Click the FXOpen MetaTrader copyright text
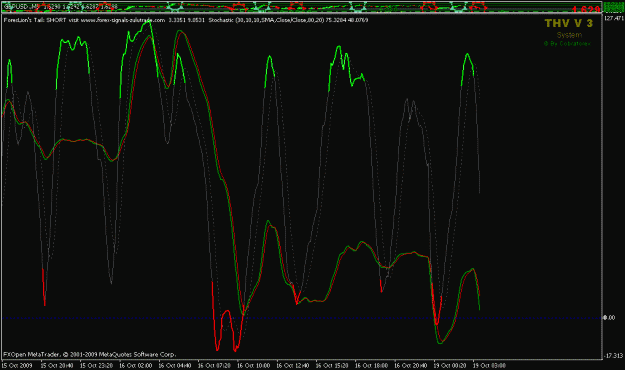This screenshot has height=370, width=625. (x=89, y=354)
